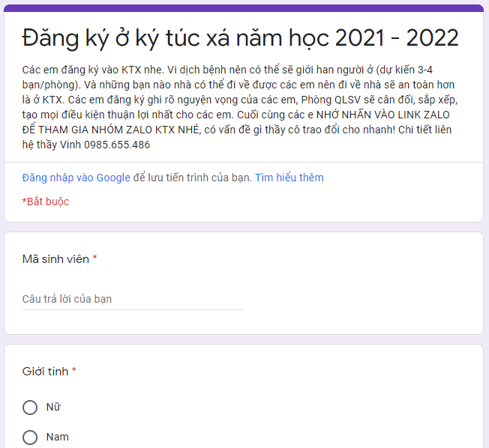The width and height of the screenshot is (489, 448).
Task: Follow the "Tìm hiểu thêm" link
Action: point(289,178)
